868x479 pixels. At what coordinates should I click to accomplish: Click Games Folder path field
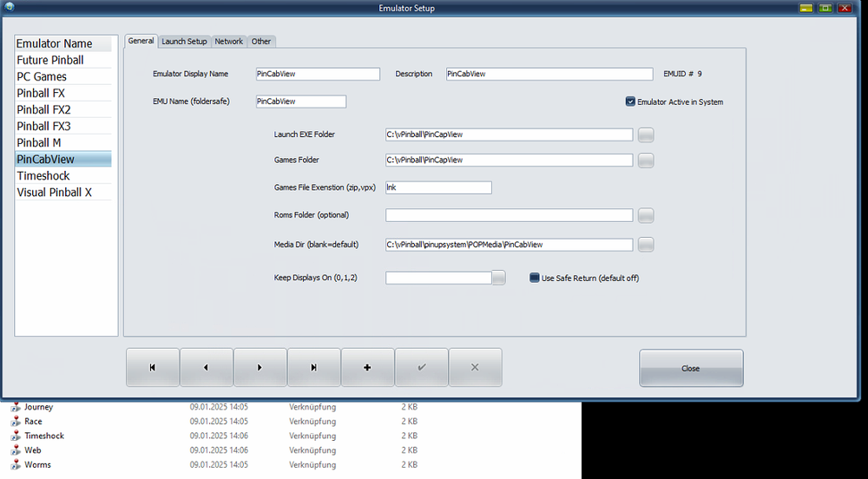[510, 160]
